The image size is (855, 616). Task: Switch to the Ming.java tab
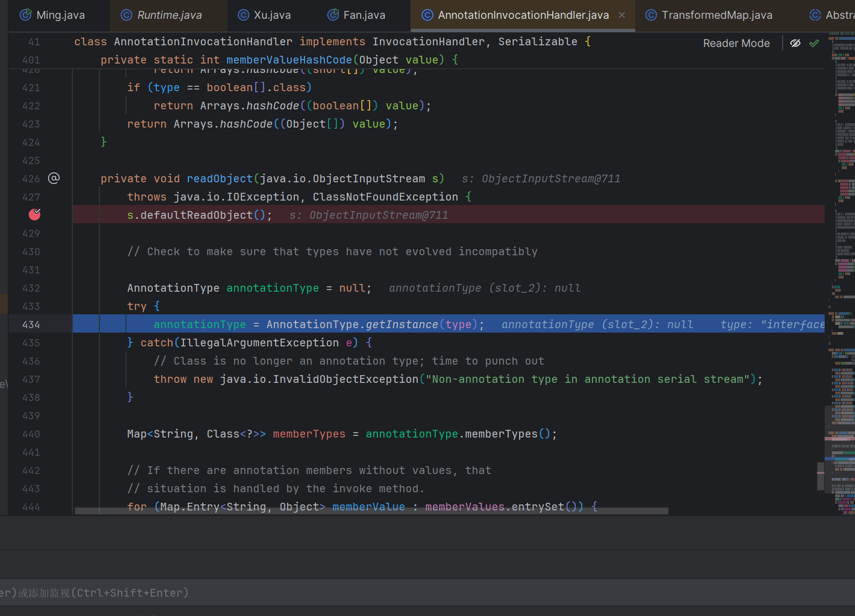(60, 15)
